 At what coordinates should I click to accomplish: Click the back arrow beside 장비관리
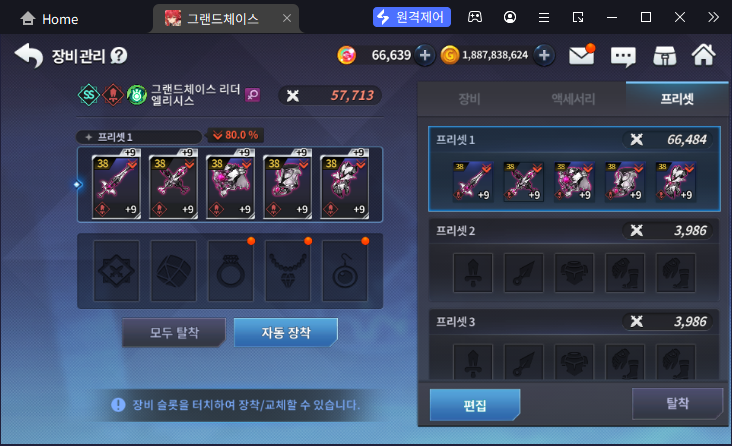[29, 56]
